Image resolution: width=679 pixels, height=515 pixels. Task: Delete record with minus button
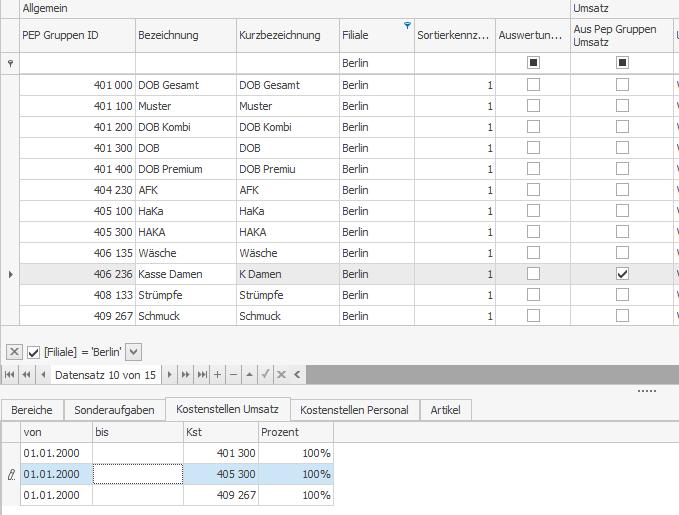coord(233,374)
